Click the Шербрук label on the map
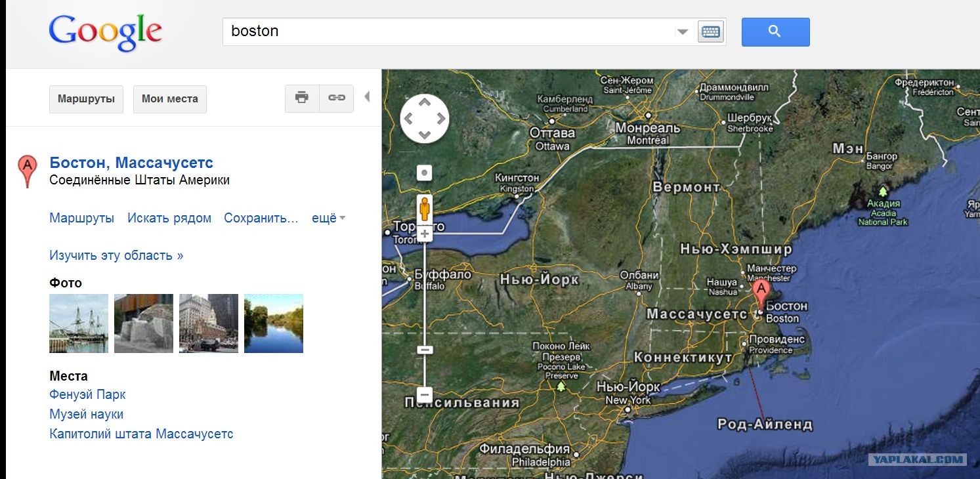Screen dimensions: 980x479 [749, 119]
